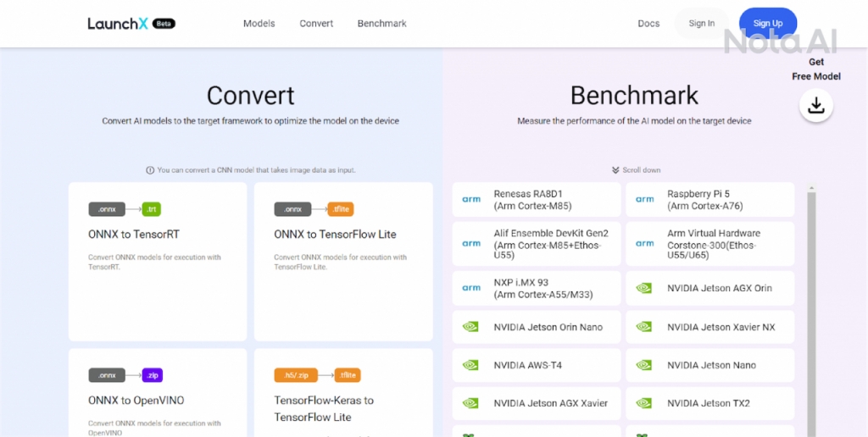Click the arm logo beside Raspberry Pi 5
Image resolution: width=868 pixels, height=437 pixels.
[644, 199]
